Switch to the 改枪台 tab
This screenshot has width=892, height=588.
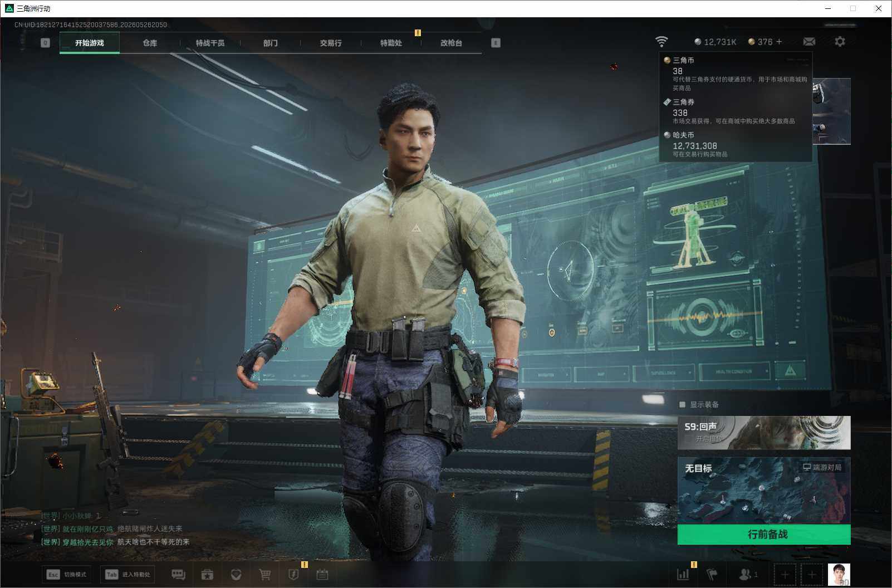(x=451, y=43)
